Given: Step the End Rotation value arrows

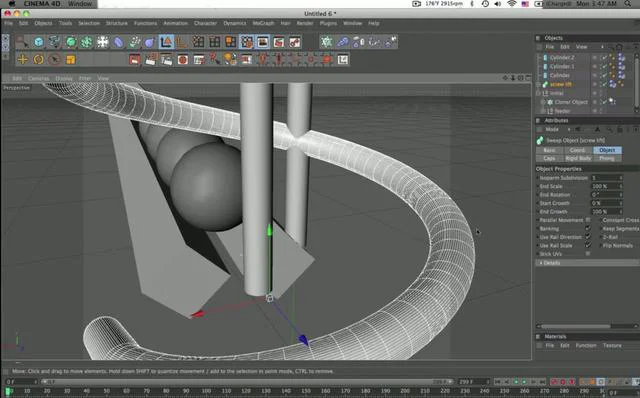Looking at the screenshot, I should [621, 195].
